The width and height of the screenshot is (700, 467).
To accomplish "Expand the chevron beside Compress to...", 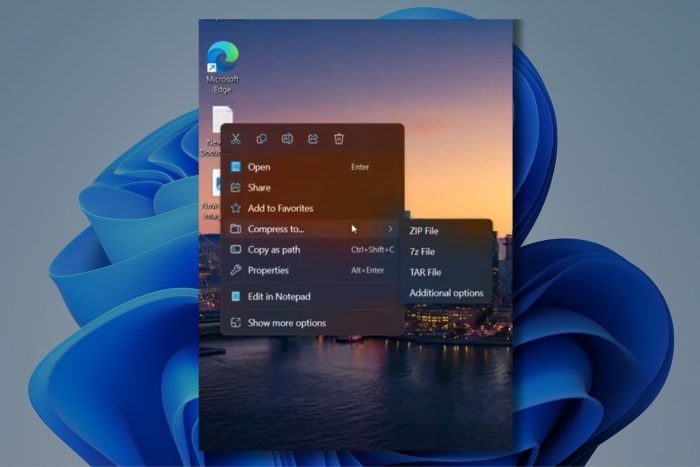I will 390,229.
